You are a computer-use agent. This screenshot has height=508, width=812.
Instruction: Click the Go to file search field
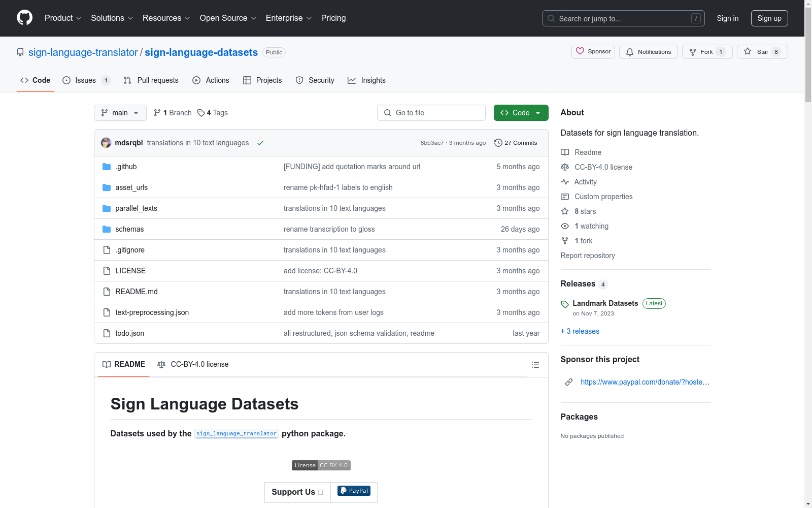(431, 113)
